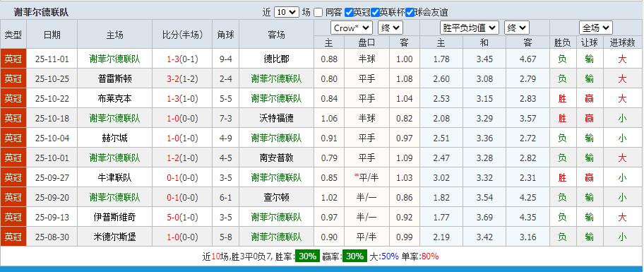Click the 英冠 tag on the 25-11-01 row

point(13,59)
